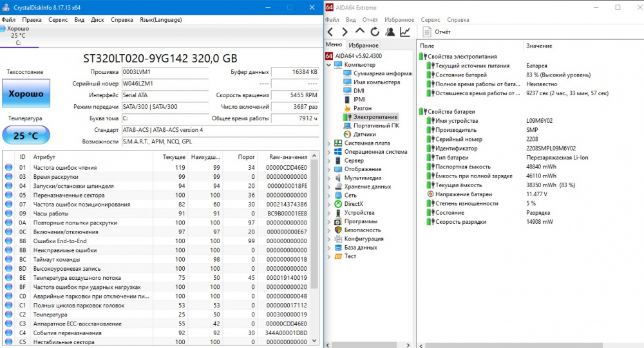Expand the Операционная система node
Image resolution: width=644 pixels, height=348 pixels.
coord(328,152)
